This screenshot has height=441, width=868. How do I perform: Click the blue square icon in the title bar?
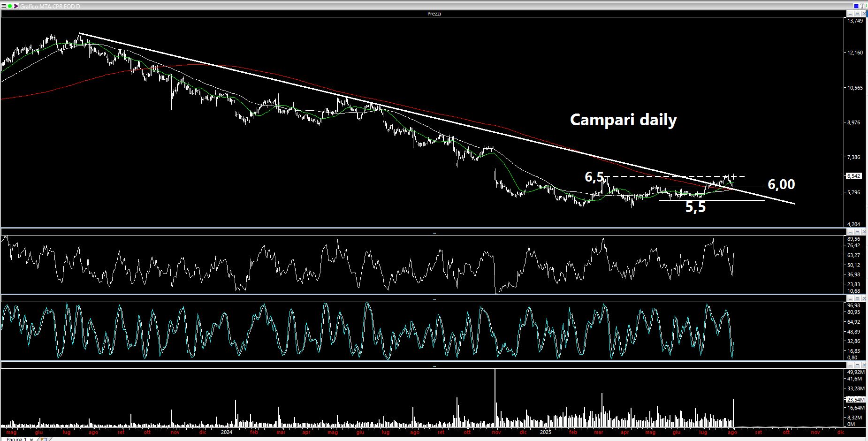[856, 6]
